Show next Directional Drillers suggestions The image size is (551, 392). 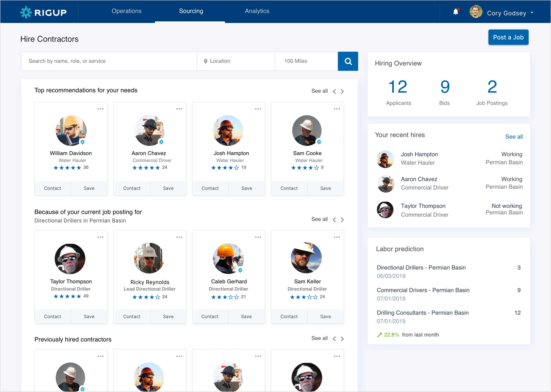(342, 220)
